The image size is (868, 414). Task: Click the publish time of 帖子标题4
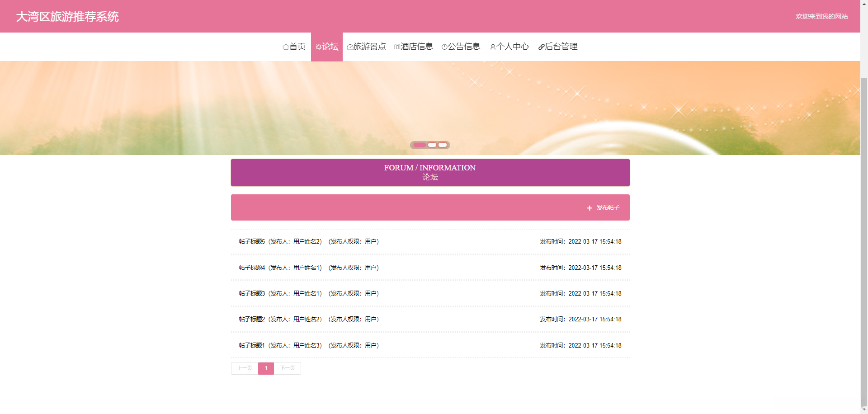580,268
